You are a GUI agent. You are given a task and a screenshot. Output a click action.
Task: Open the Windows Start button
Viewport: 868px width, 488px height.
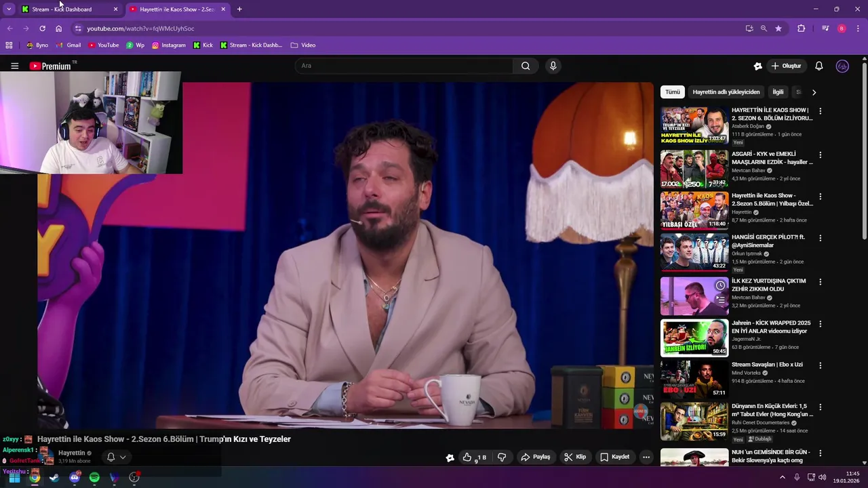(14, 478)
